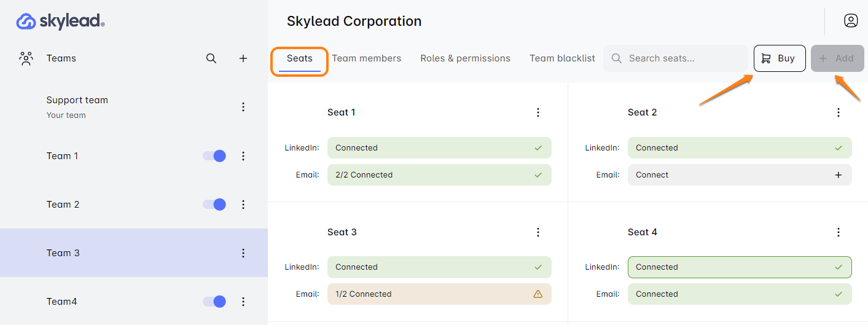Click the Buy seats button
Viewport: 868px width, 325px height.
780,58
